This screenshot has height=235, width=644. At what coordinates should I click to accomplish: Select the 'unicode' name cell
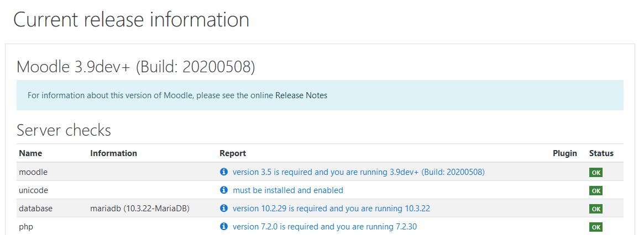click(x=34, y=190)
